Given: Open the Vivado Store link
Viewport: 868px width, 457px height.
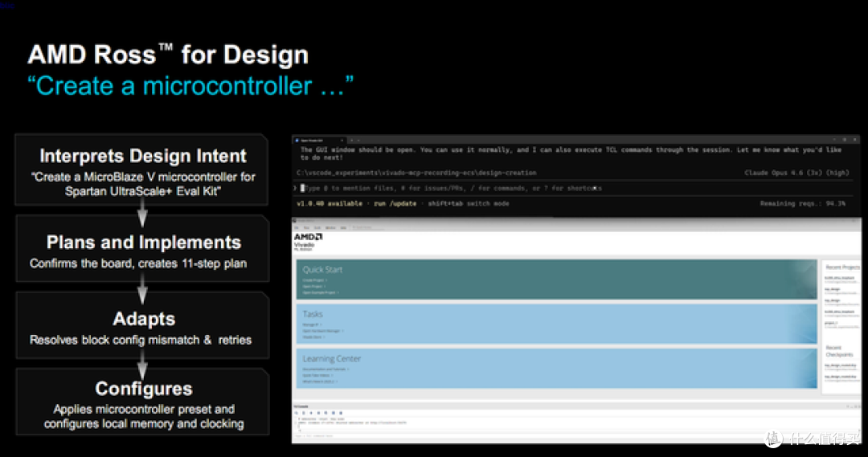Looking at the screenshot, I should (313, 337).
